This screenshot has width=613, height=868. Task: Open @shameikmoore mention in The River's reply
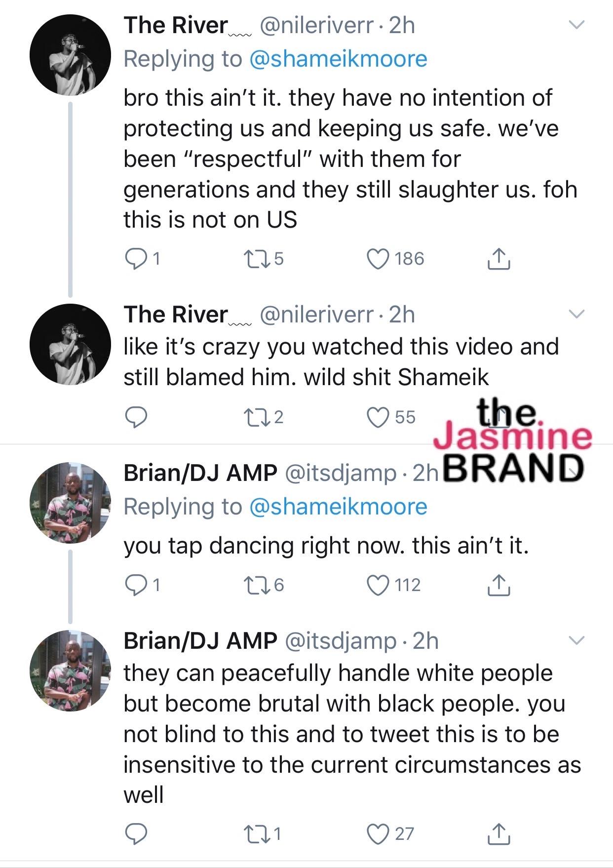click(x=338, y=59)
